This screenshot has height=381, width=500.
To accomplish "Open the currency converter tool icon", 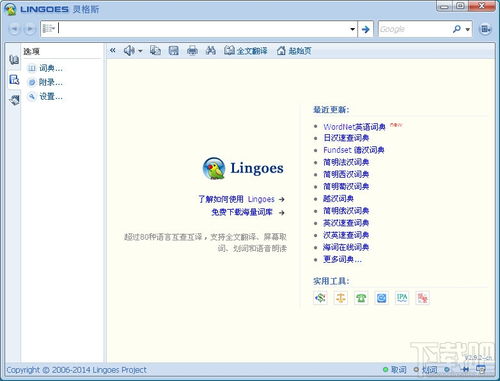I will (x=320, y=297).
